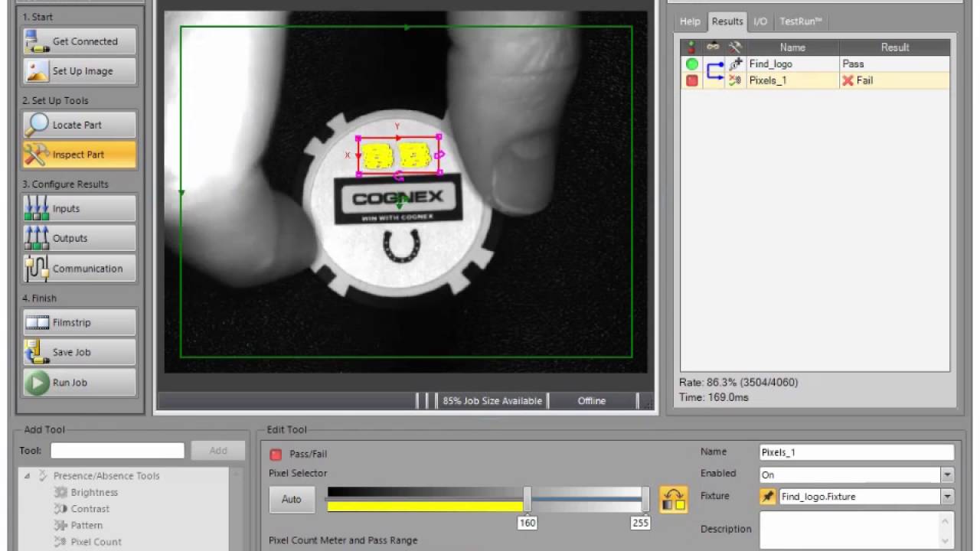Image resolution: width=980 pixels, height=551 pixels.
Task: Click the Offline status indicator
Action: pos(591,401)
